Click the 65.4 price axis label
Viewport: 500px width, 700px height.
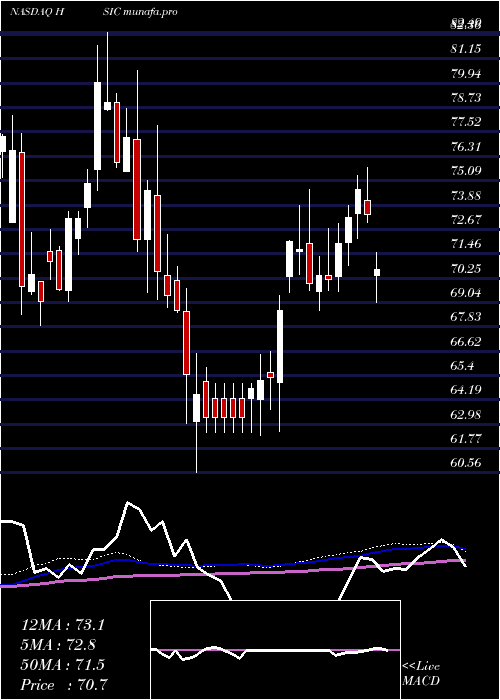coord(462,366)
